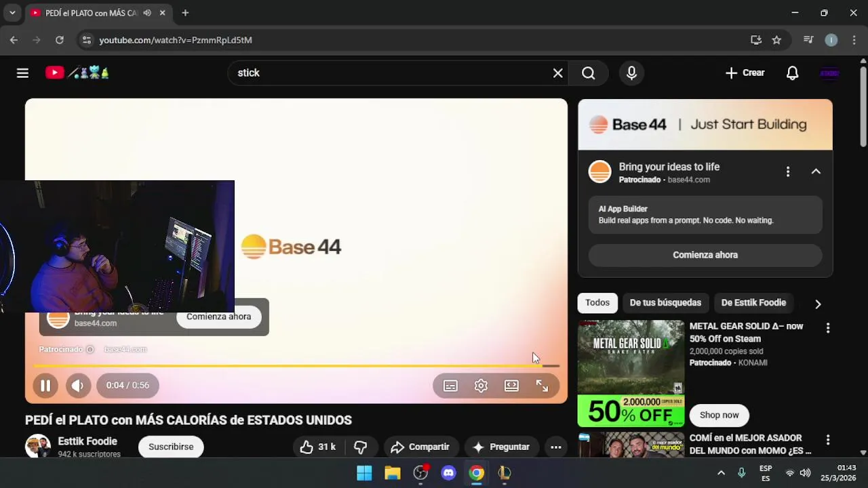This screenshot has height=488, width=868.
Task: Open base44.com link in ad overlay
Action: click(x=125, y=350)
